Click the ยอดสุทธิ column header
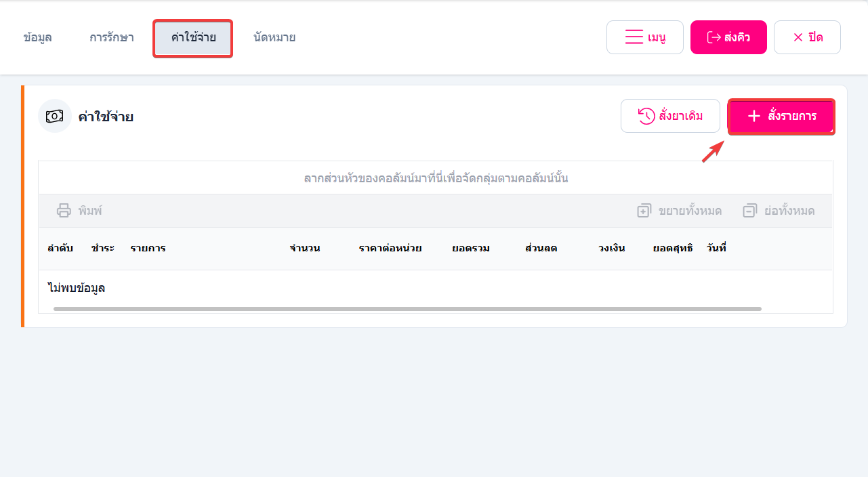The image size is (868, 477). point(673,248)
